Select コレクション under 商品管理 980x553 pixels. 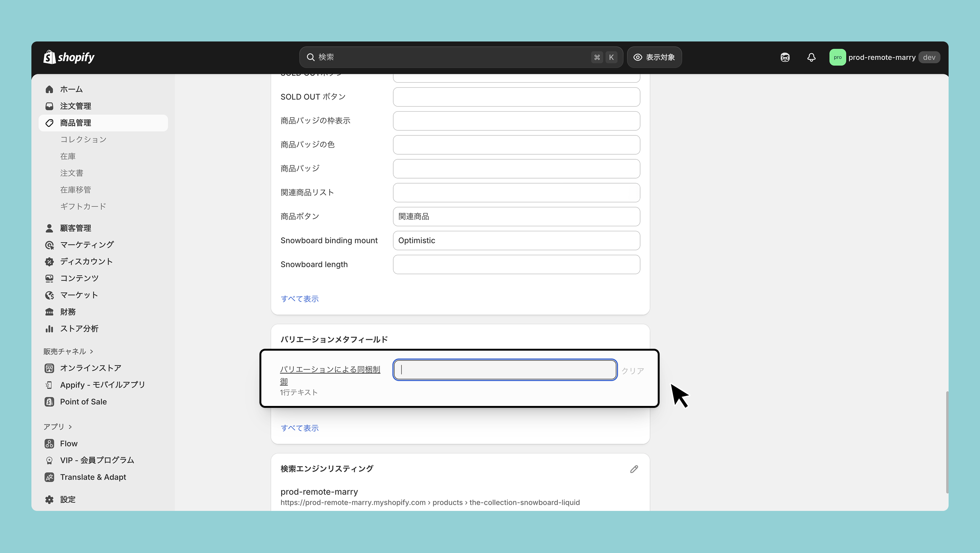[x=83, y=139]
